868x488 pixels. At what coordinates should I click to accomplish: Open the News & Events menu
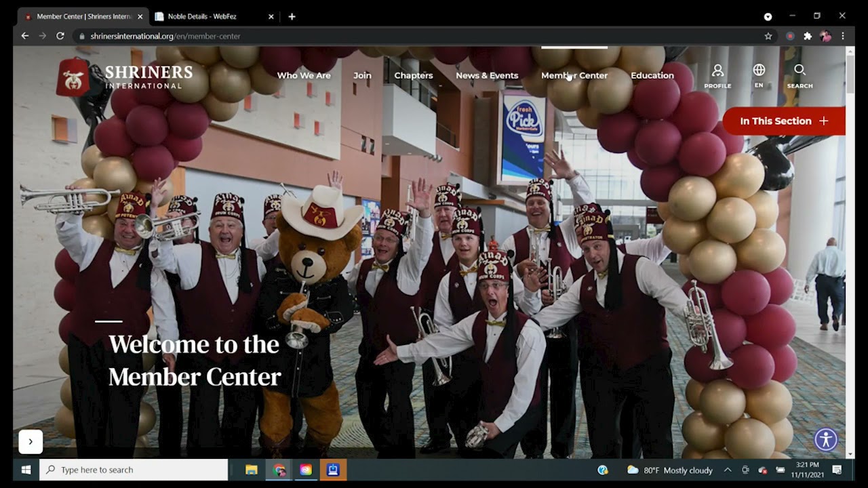pyautogui.click(x=487, y=75)
